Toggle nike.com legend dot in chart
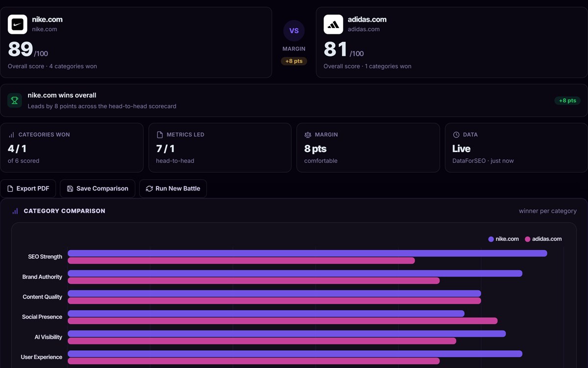The image size is (588, 368). pyautogui.click(x=491, y=239)
